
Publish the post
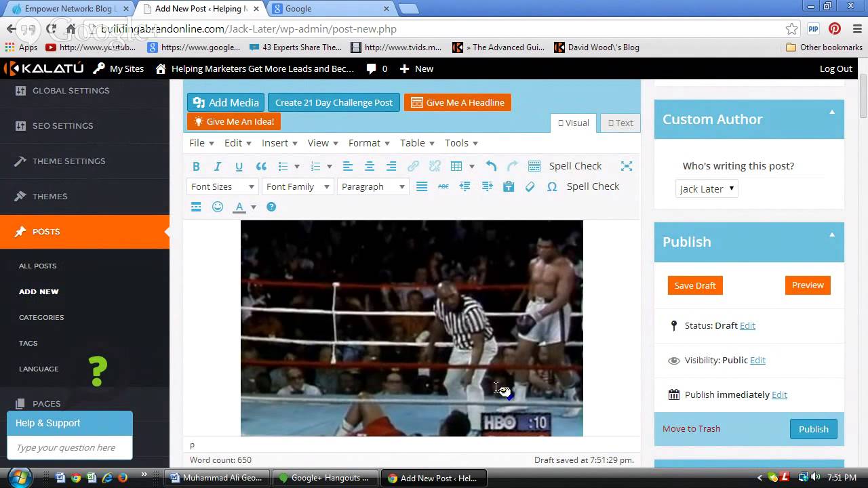[814, 429]
